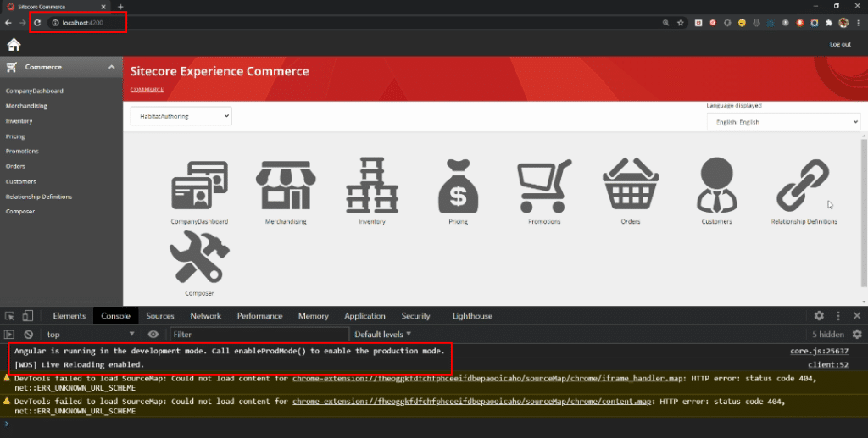The width and height of the screenshot is (868, 438).
Task: Open the Default levels dropdown
Action: pos(382,334)
